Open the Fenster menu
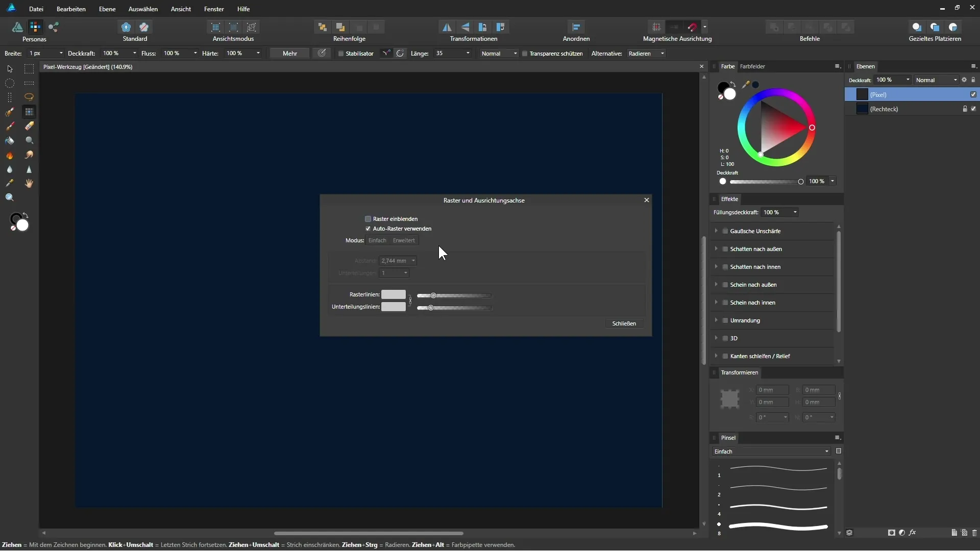 point(214,9)
